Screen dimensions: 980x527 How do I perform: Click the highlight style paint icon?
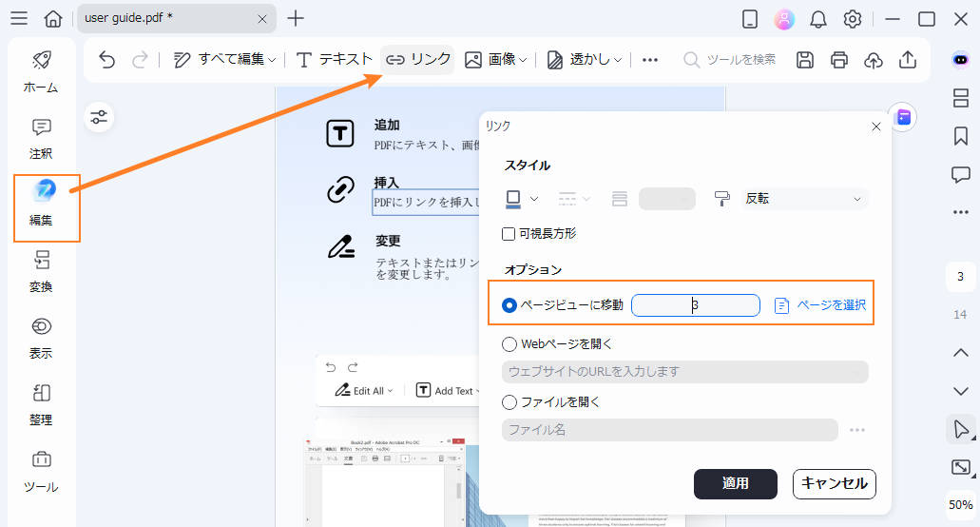pos(721,200)
